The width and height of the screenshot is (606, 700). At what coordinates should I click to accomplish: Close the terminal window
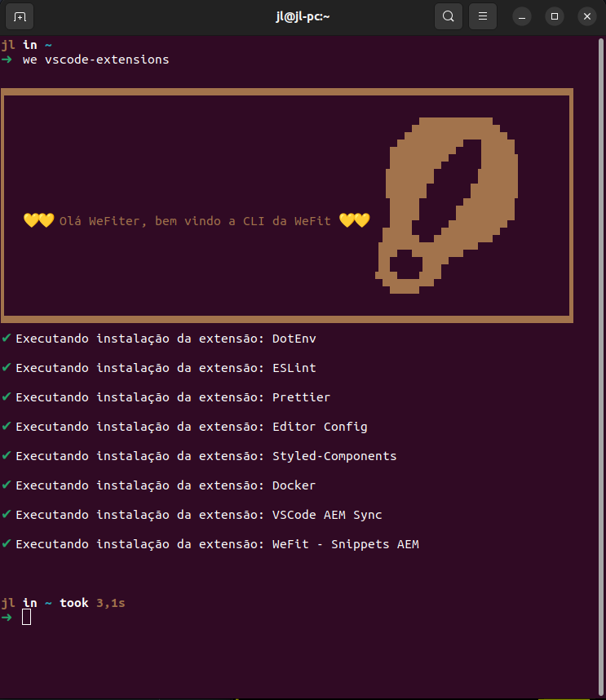tap(587, 16)
